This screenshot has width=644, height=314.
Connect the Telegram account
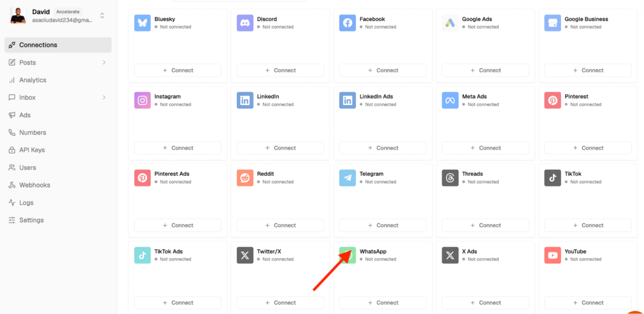pos(383,225)
